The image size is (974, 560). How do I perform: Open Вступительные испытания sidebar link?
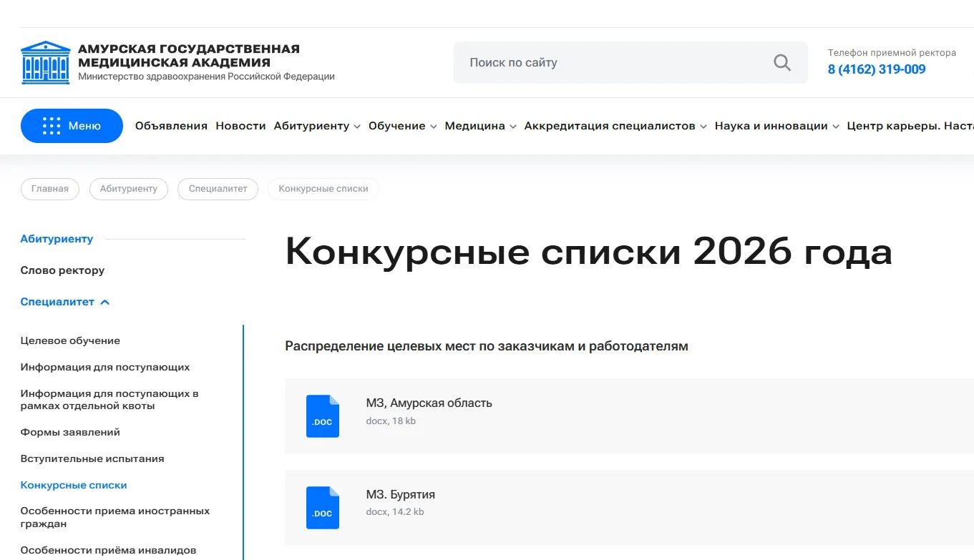(92, 458)
